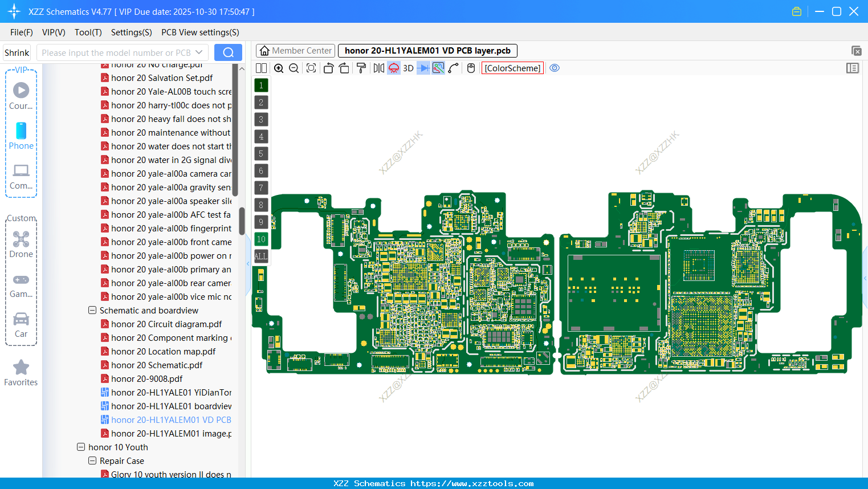
Task: Open the VIP(V) menu
Action: [54, 32]
